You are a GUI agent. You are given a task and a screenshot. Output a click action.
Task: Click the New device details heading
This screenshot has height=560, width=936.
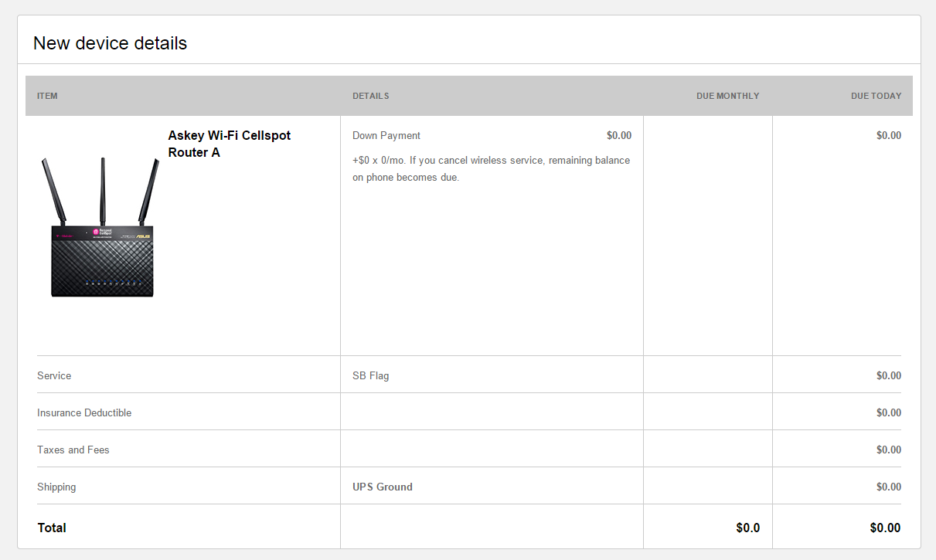tap(110, 43)
